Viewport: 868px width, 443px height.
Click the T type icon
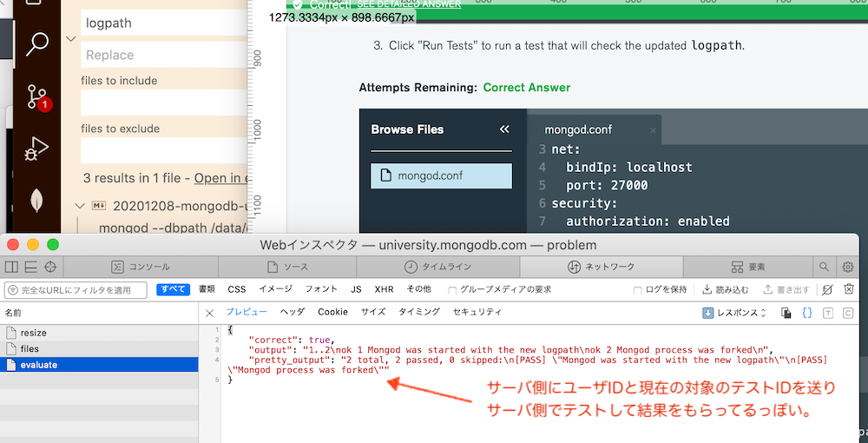(827, 313)
